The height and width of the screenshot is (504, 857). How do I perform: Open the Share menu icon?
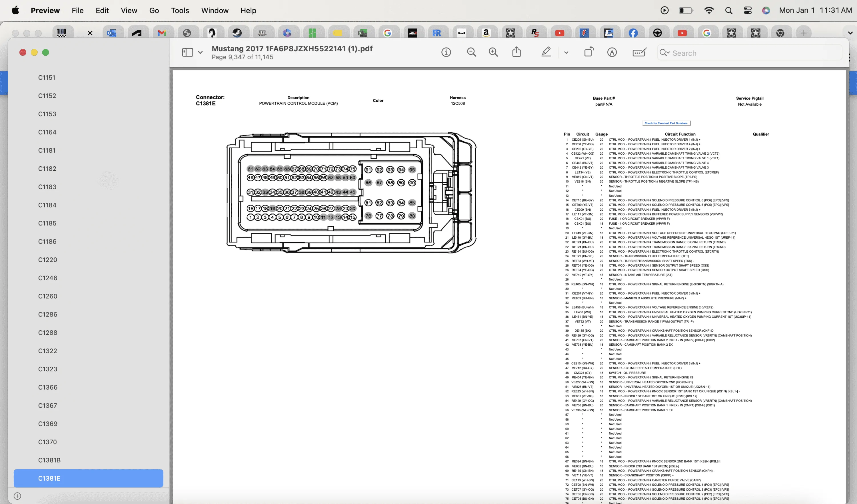click(x=516, y=52)
